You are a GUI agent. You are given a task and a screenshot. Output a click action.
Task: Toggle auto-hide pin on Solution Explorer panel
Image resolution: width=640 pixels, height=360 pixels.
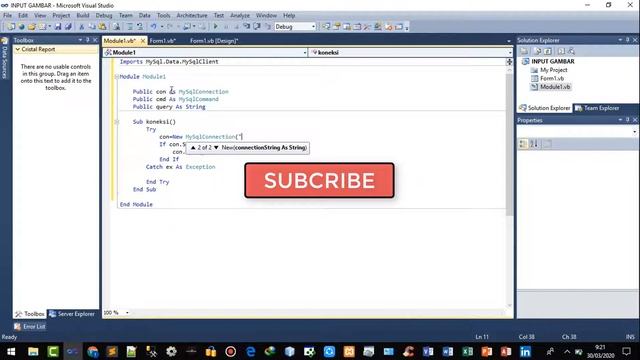pos(627,40)
